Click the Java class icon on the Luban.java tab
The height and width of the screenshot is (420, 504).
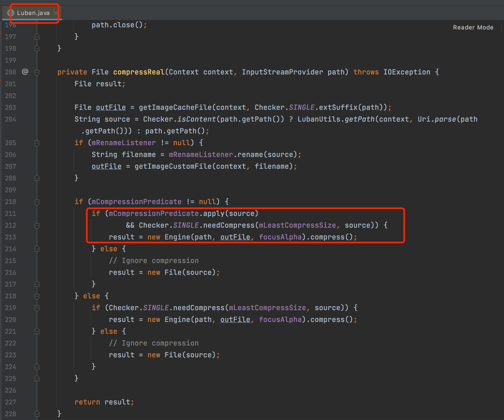tap(11, 13)
